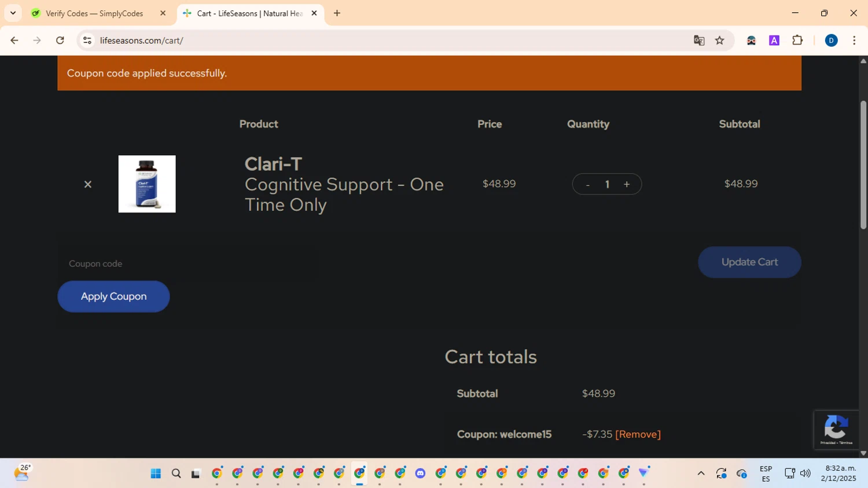Switch to the Verify Codes SimplyCodes tab
Viewport: 868px width, 488px height.
pyautogui.click(x=94, y=13)
